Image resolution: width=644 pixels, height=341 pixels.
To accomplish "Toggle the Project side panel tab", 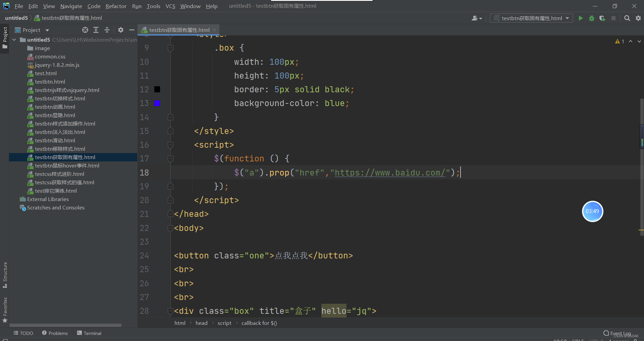I will pyautogui.click(x=5, y=38).
